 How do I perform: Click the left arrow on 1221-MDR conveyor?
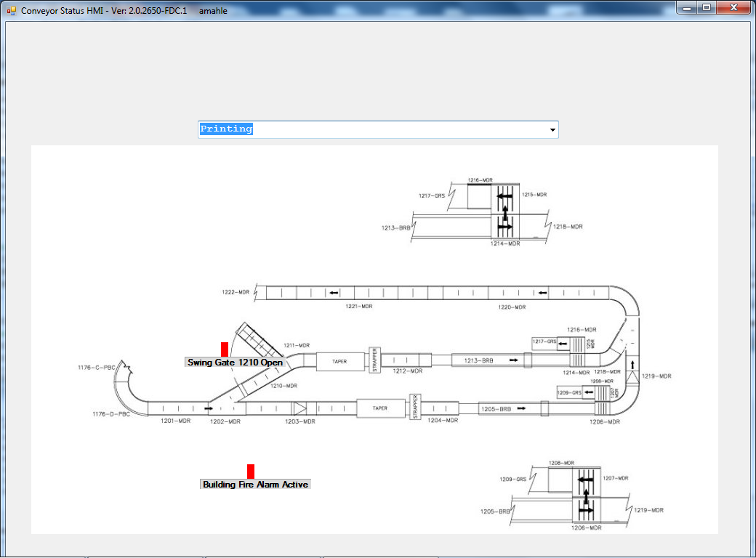pos(334,293)
